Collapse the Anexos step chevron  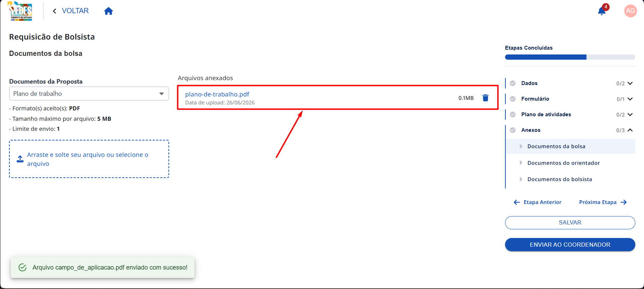(630, 130)
